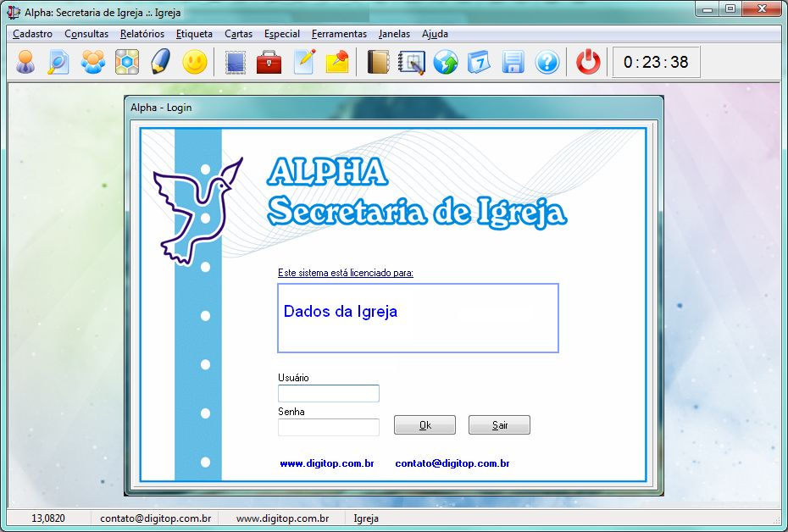Minimize the main Alpha window
The width and height of the screenshot is (788, 532).
tap(708, 9)
